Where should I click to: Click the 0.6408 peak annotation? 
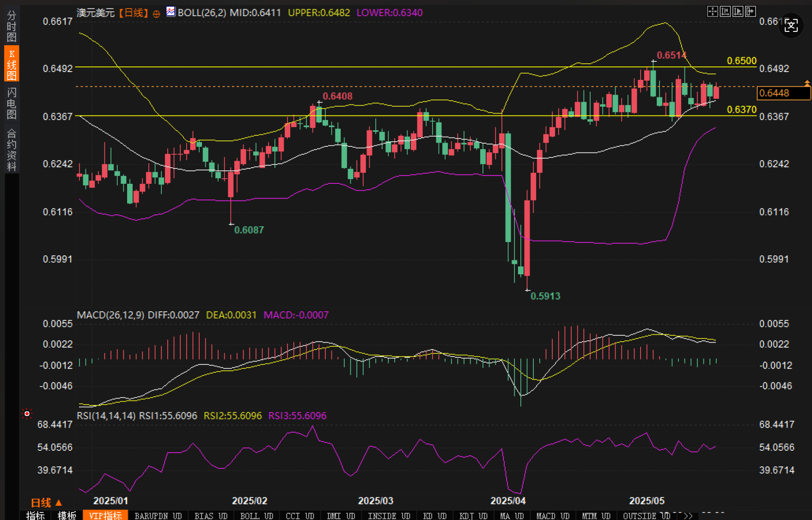coord(337,96)
